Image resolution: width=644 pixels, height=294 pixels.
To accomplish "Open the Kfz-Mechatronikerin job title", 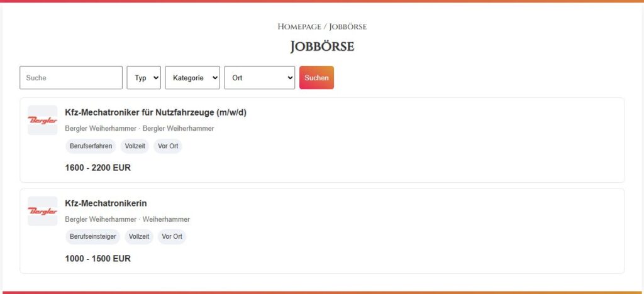I will pos(106,203).
